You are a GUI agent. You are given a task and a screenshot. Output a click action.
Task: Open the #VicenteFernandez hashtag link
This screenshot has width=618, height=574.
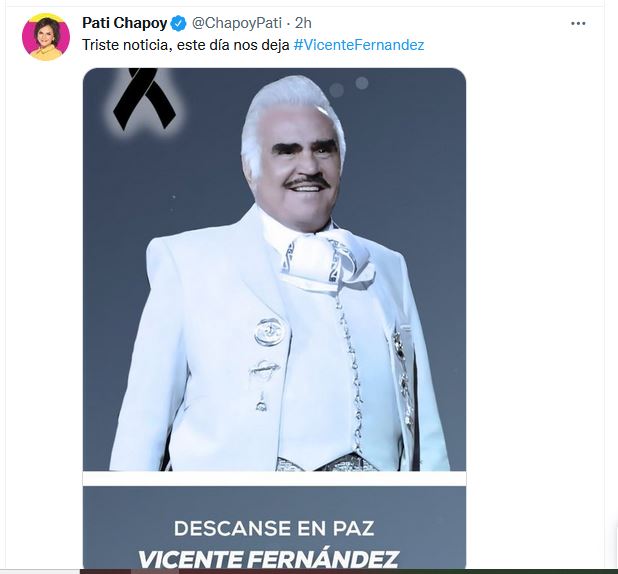coord(359,45)
